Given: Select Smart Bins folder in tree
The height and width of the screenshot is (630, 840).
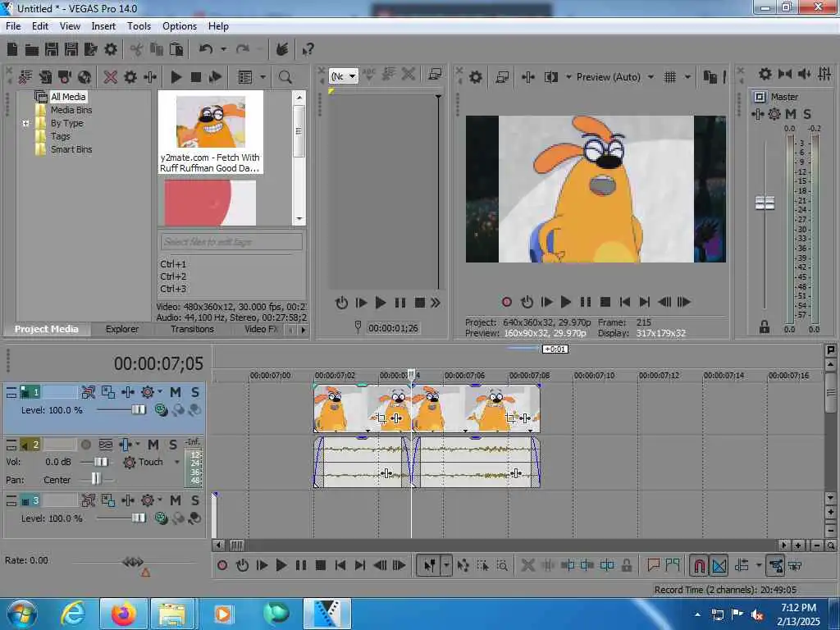Looking at the screenshot, I should 71,149.
